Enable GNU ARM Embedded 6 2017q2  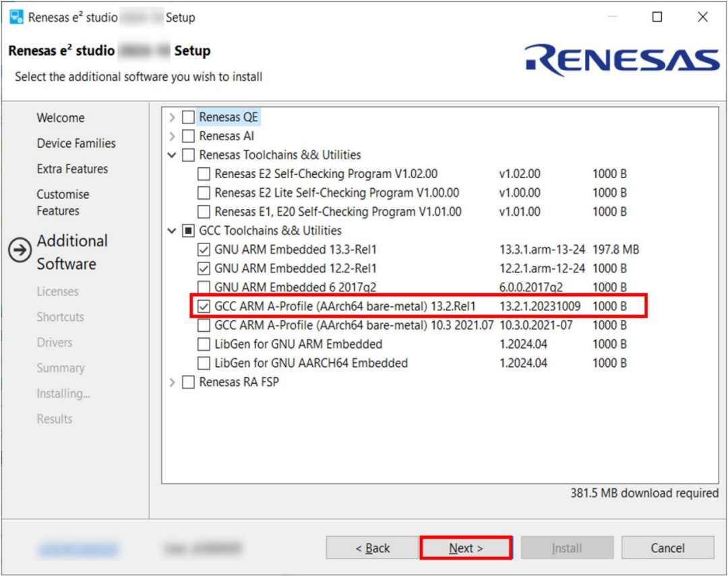tap(204, 287)
